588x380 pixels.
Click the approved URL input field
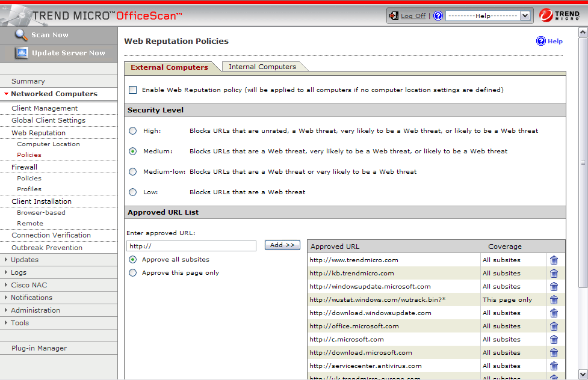(191, 246)
